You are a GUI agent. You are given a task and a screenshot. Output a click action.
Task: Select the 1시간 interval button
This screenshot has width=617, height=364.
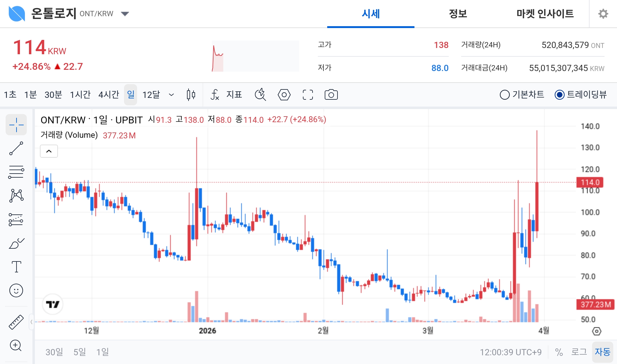coord(80,95)
